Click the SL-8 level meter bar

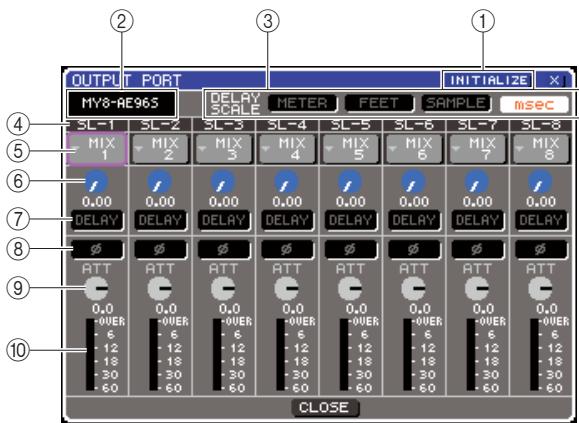click(x=535, y=355)
